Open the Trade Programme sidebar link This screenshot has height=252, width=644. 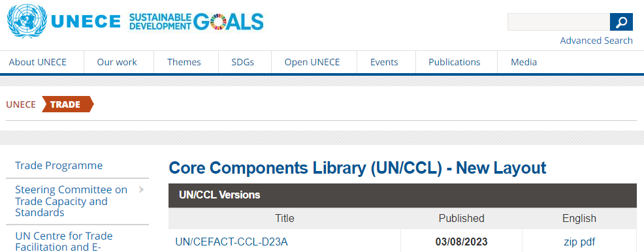pos(59,166)
